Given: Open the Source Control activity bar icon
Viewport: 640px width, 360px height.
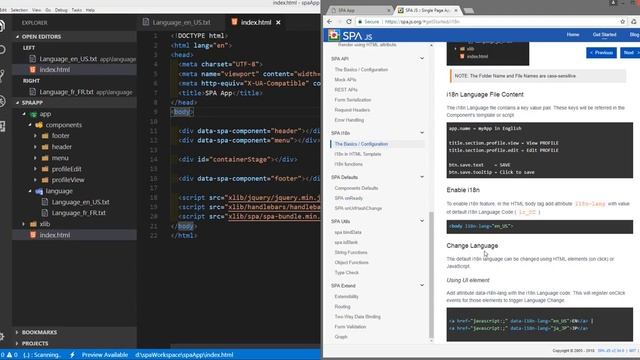Looking at the screenshot, I should pos(2,75).
